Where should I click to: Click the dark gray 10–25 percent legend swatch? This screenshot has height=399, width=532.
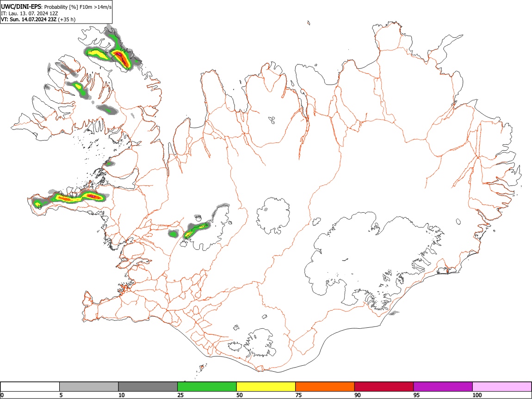(x=148, y=387)
